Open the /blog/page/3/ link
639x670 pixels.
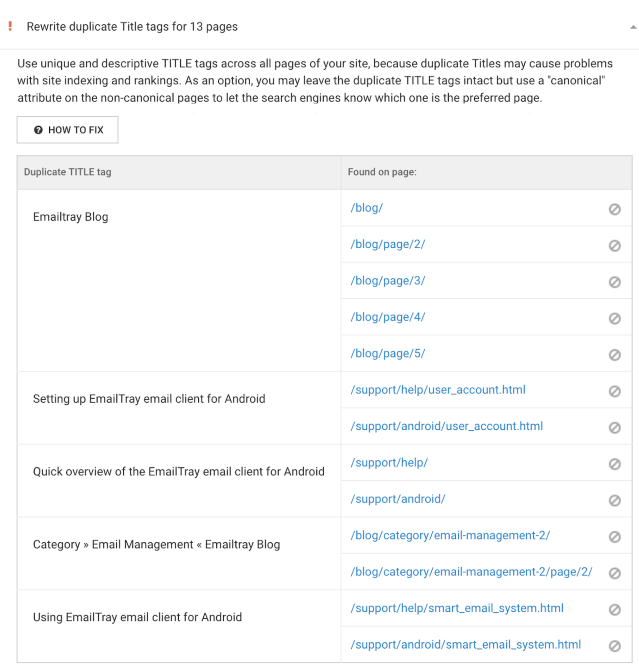pos(388,281)
